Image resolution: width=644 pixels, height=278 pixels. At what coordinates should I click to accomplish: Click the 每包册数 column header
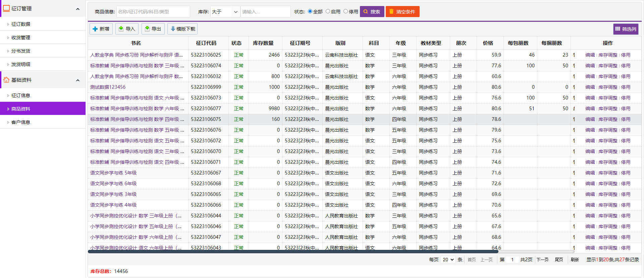(x=518, y=43)
